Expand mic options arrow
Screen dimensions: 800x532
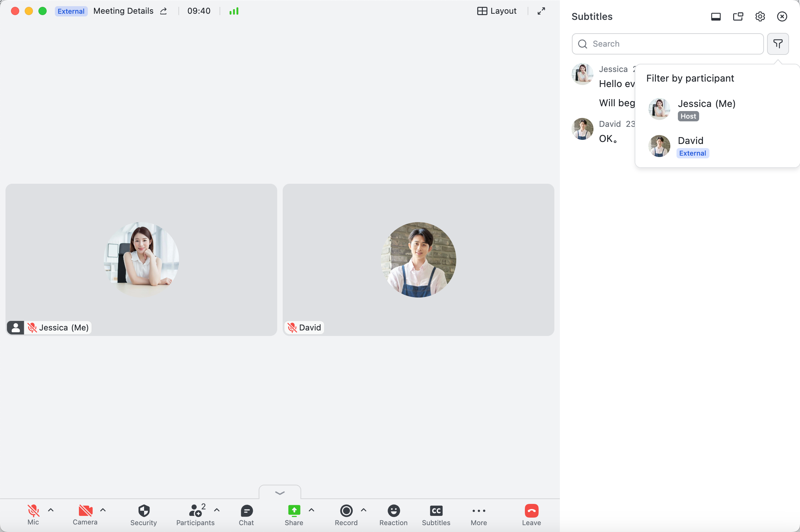coord(51,510)
